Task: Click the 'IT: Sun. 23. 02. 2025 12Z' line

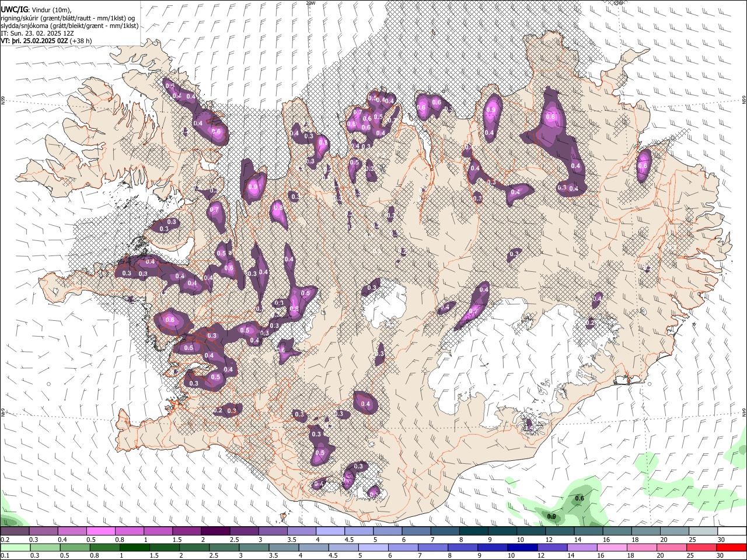Action: click(x=37, y=33)
